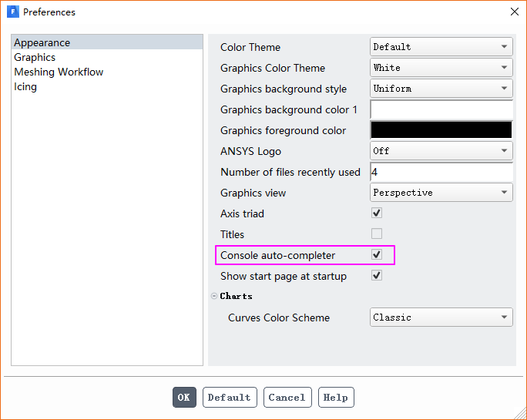Open Curves Color Scheme dropdown
The image size is (527, 420).
(x=441, y=318)
